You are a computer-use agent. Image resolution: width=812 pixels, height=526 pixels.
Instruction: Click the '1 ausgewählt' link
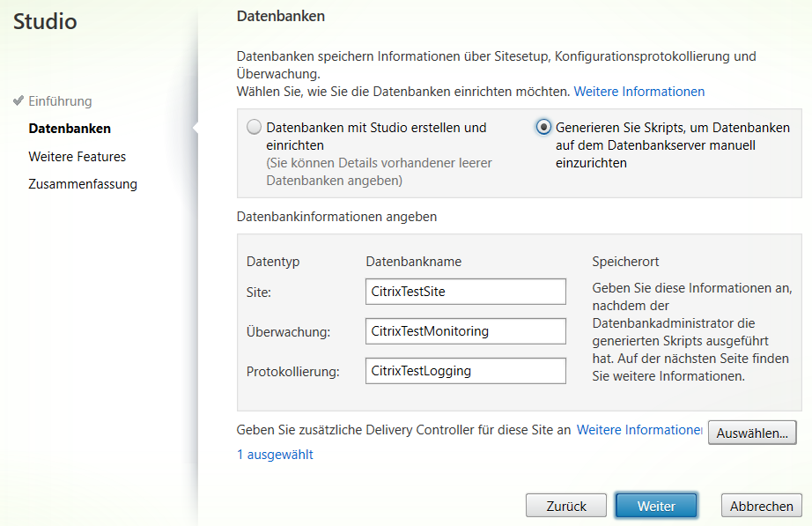click(275, 455)
